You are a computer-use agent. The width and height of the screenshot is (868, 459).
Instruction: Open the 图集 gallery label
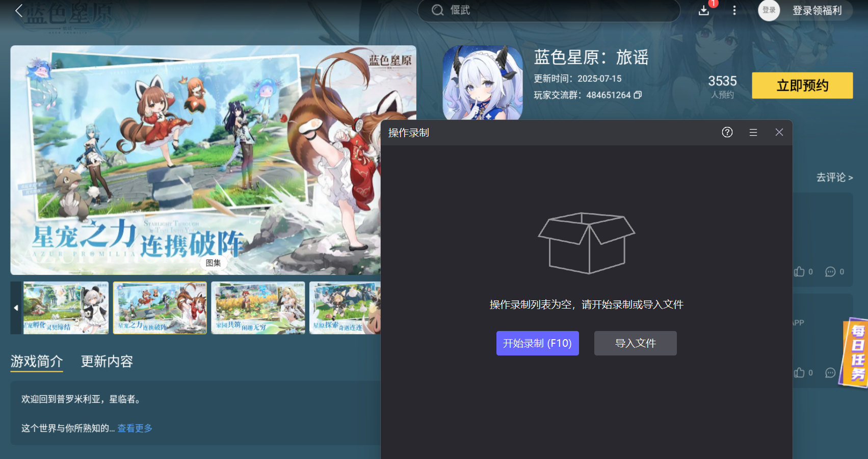click(213, 263)
